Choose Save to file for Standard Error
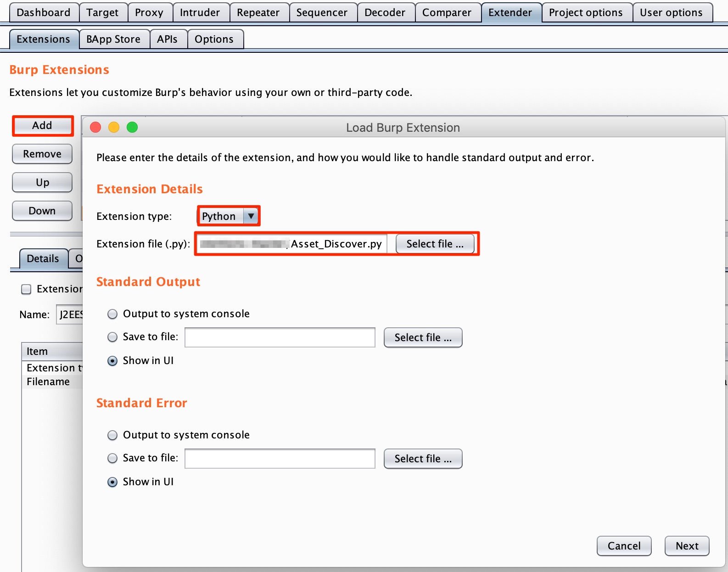The height and width of the screenshot is (572, 728). coord(112,458)
